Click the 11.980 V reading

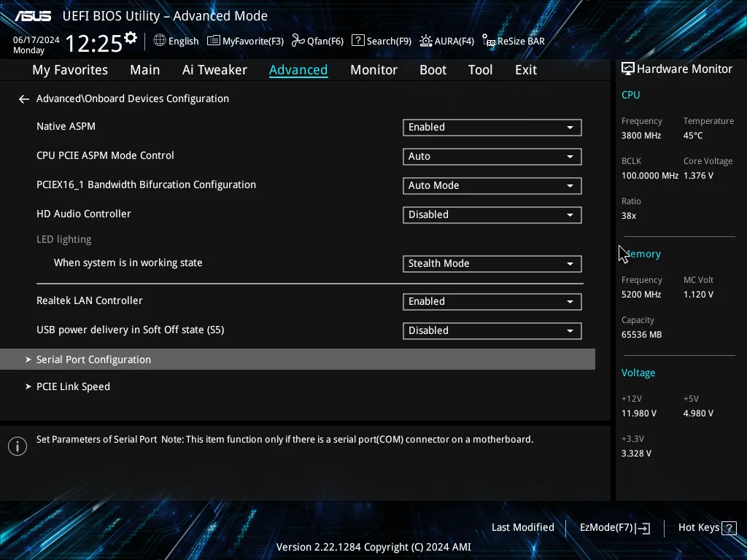639,413
